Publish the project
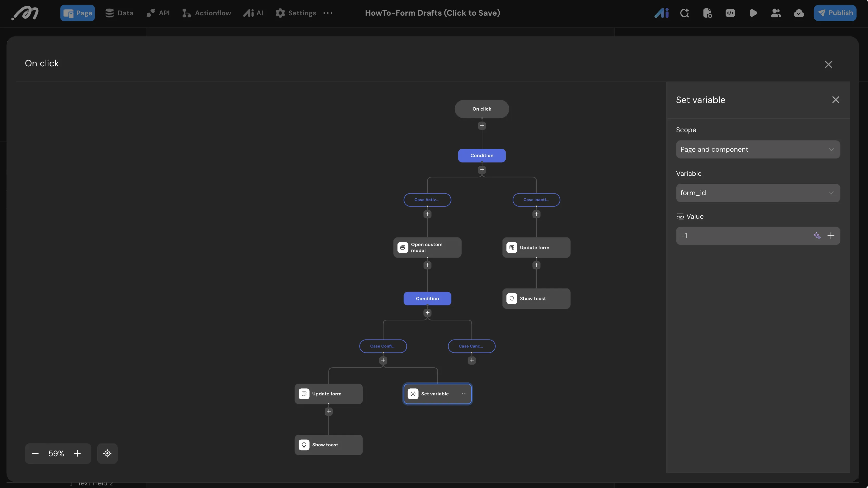Screen dimensions: 868x488 (x=835, y=13)
